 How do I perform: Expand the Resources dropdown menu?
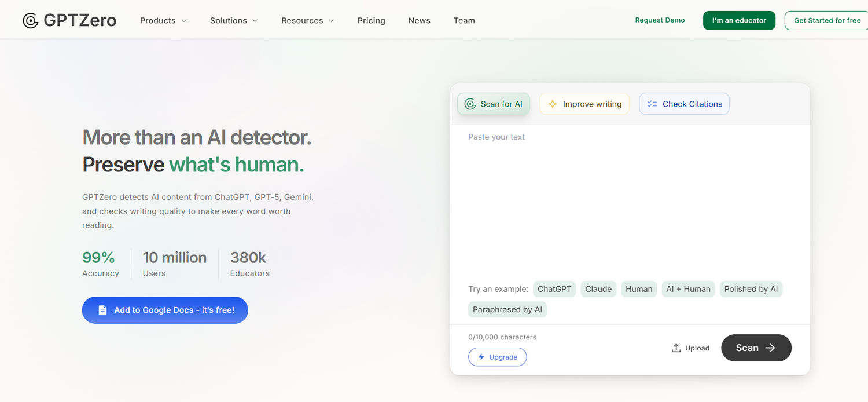[x=307, y=21]
